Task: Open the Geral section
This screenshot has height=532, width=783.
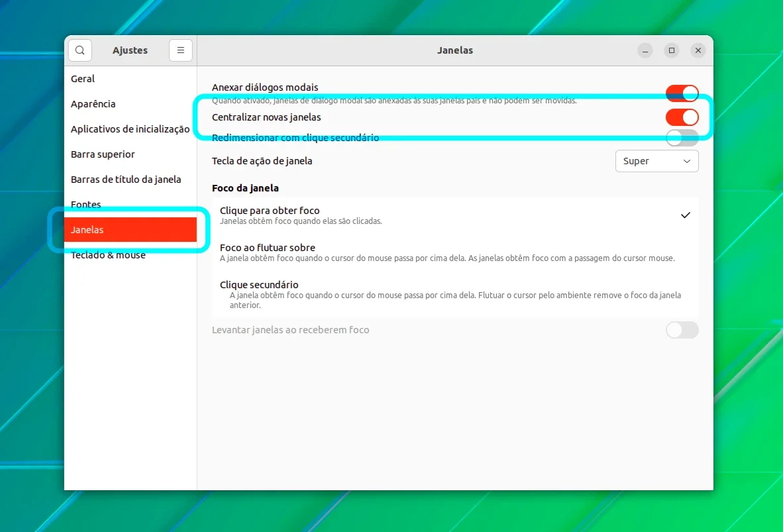Action: [130, 79]
